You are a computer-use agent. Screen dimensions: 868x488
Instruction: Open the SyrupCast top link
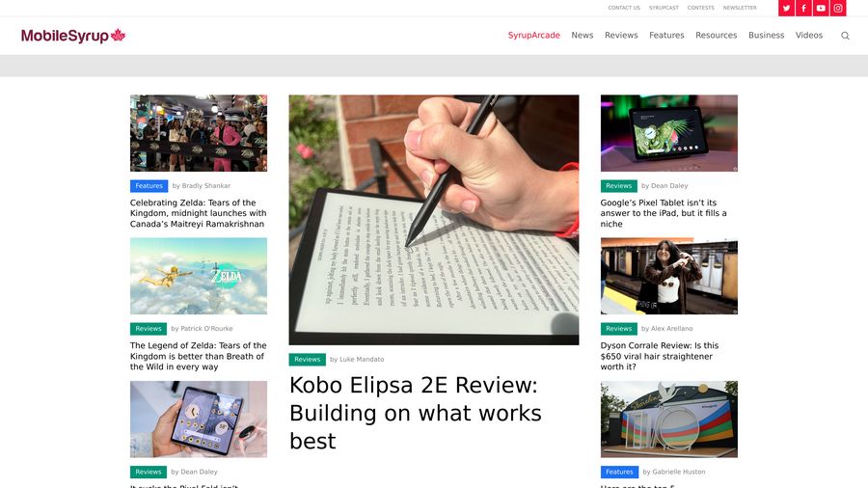point(664,8)
